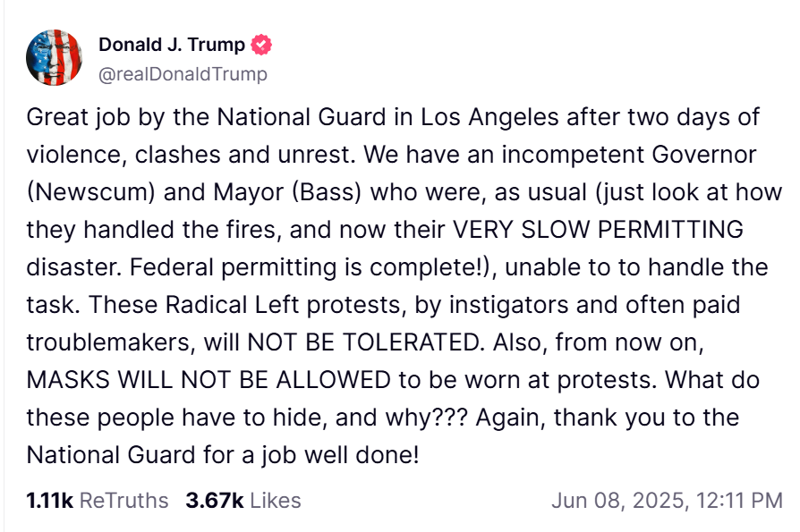800x532 pixels.
Task: Click the red verified badge icon
Action: [x=261, y=44]
